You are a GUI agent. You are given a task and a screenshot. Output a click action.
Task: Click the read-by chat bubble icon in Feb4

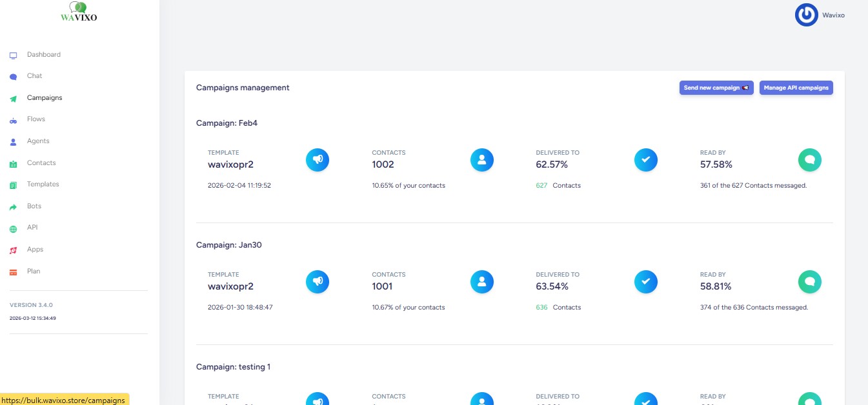pyautogui.click(x=809, y=159)
